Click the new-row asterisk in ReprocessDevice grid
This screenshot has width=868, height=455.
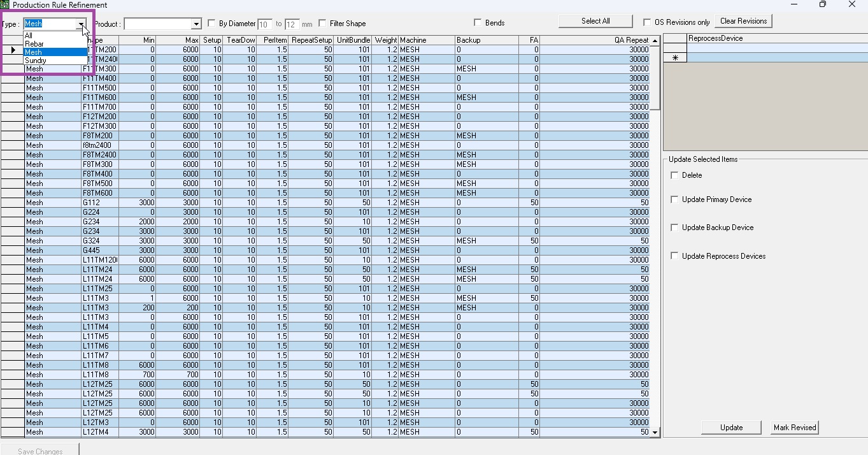point(675,58)
